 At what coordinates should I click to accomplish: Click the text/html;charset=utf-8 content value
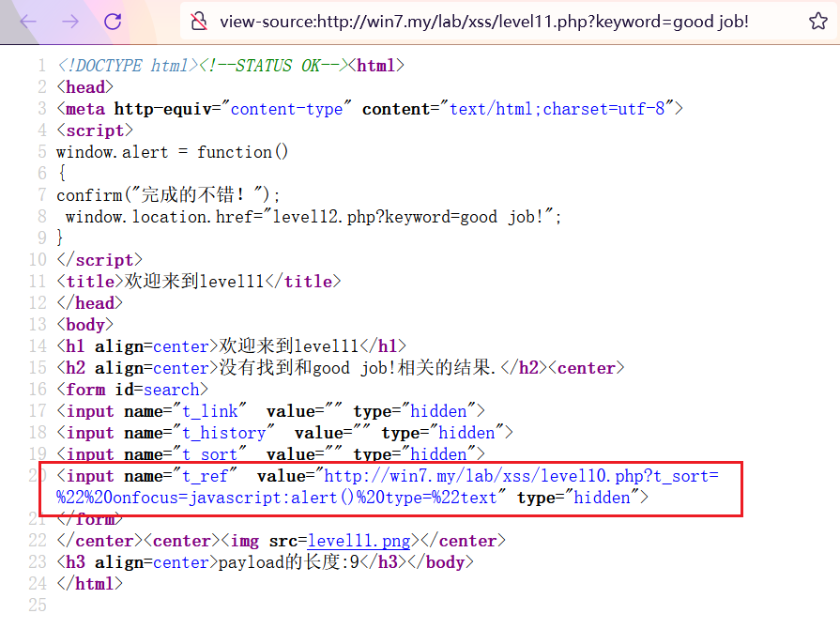pos(557,109)
